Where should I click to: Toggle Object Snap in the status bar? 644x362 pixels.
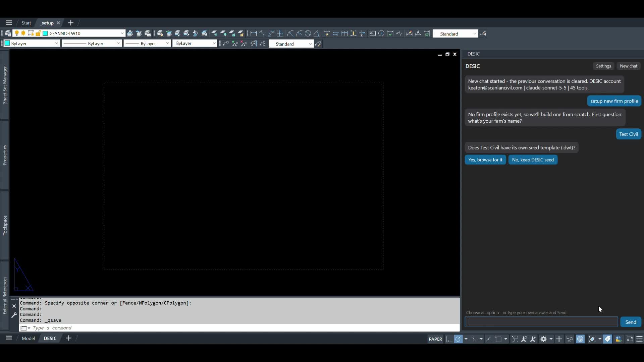(x=498, y=339)
